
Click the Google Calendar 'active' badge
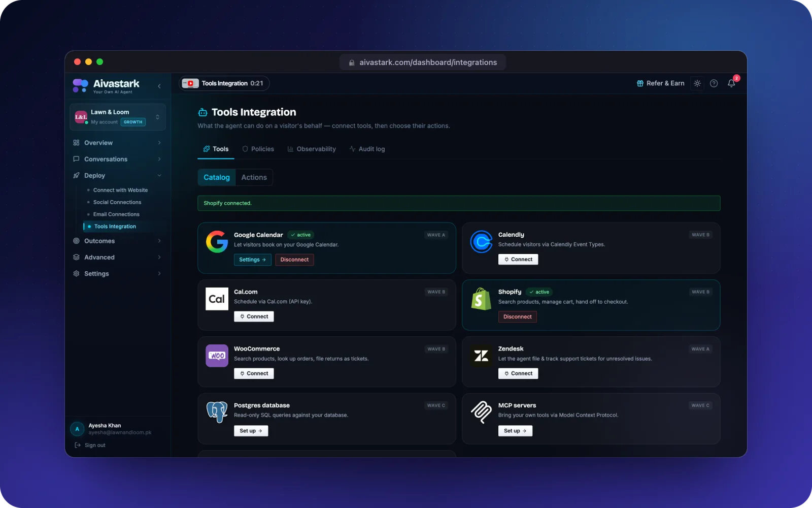click(301, 235)
